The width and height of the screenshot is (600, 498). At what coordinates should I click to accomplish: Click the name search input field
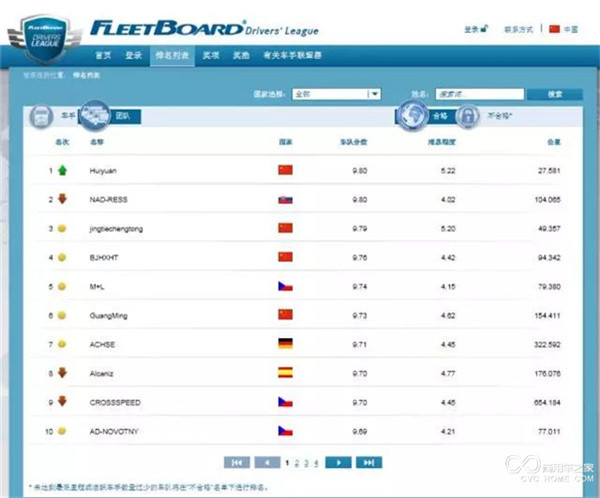coord(479,94)
